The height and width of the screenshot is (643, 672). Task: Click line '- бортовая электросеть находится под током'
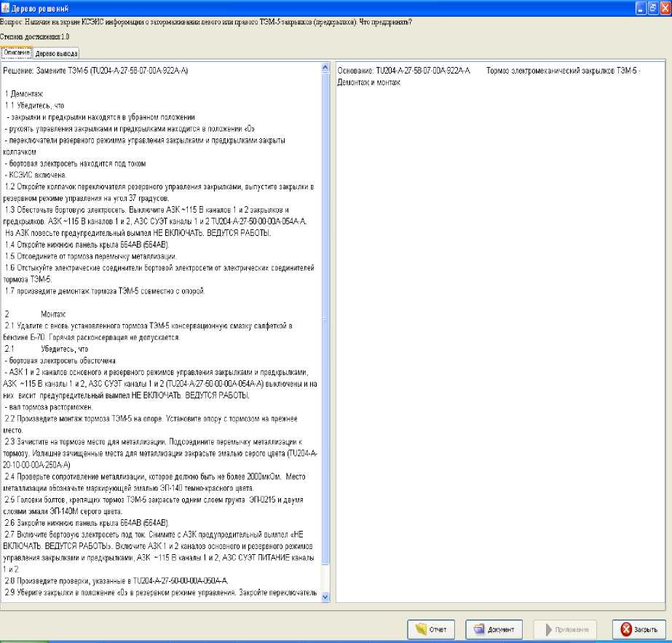[x=75, y=163]
